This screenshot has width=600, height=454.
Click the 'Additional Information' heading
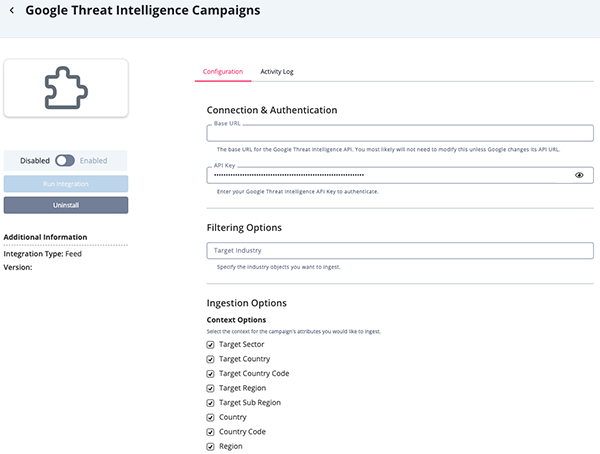[x=45, y=237]
